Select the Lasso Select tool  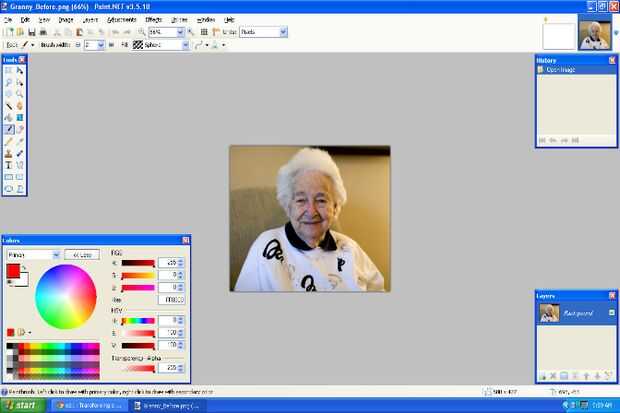pos(9,82)
